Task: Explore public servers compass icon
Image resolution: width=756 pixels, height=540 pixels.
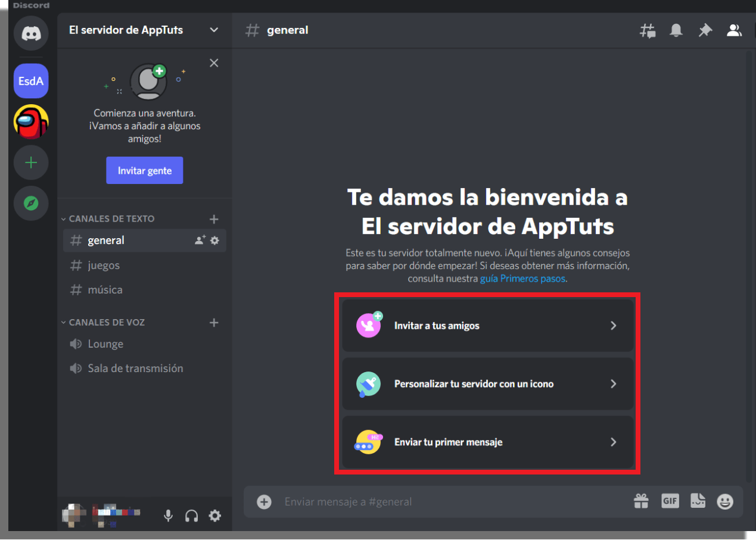Action: point(31,204)
